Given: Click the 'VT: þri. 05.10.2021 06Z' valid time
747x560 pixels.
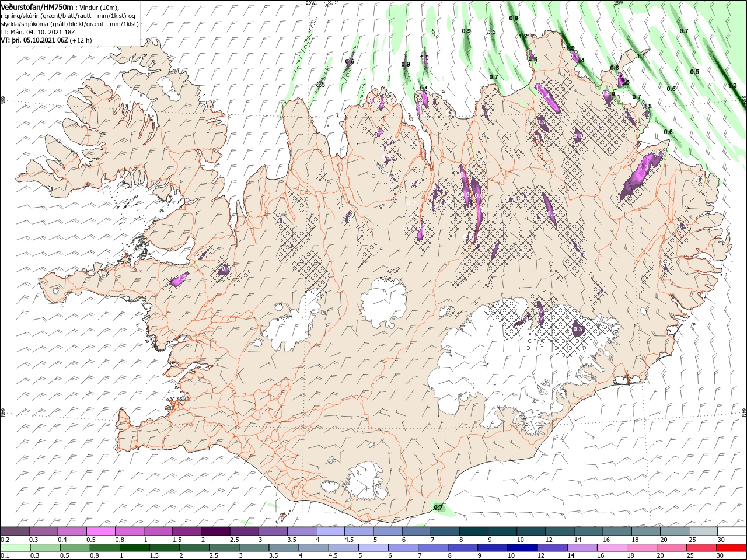Looking at the screenshot, I should 34,40.
